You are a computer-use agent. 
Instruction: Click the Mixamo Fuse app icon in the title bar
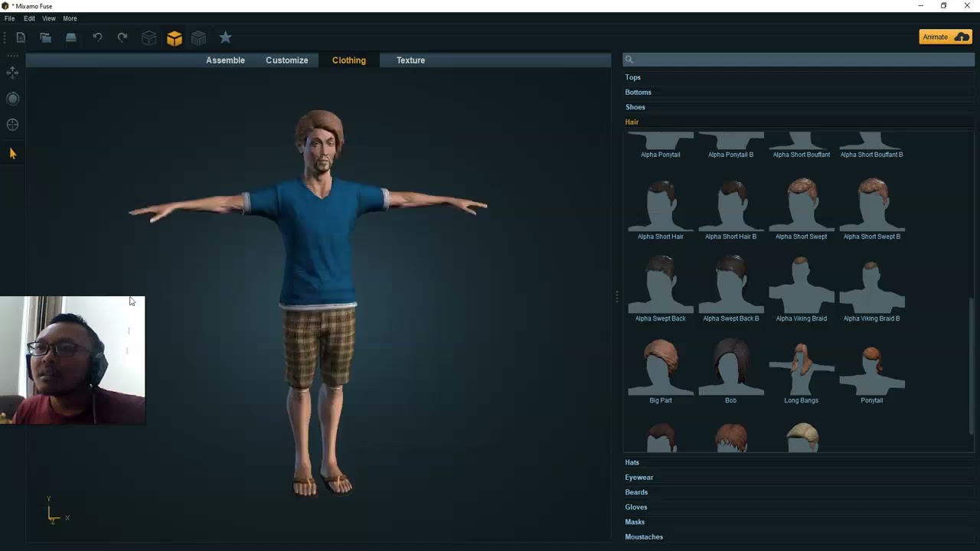pos(5,6)
